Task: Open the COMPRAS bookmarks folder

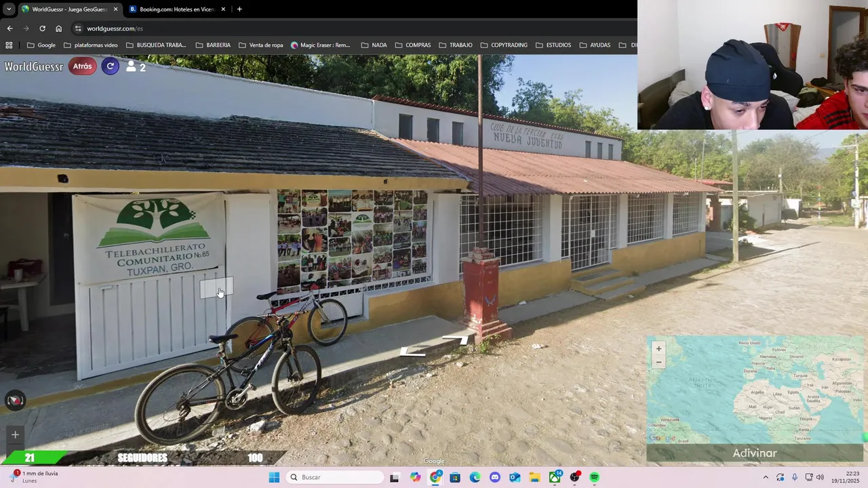Action: 413,45
